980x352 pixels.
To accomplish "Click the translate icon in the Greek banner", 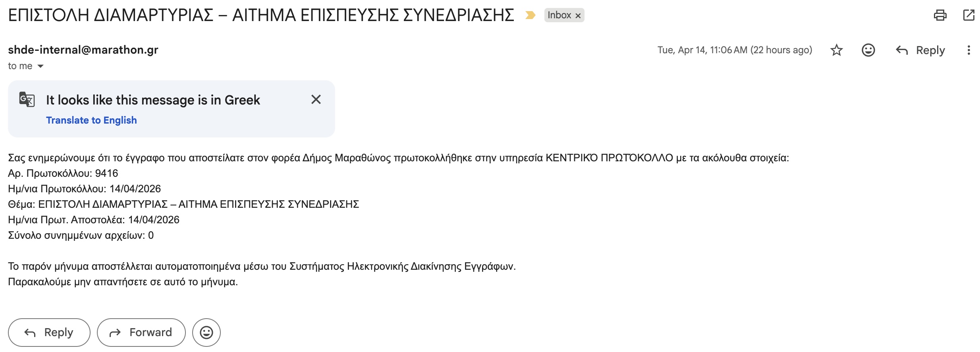I will (x=27, y=99).
